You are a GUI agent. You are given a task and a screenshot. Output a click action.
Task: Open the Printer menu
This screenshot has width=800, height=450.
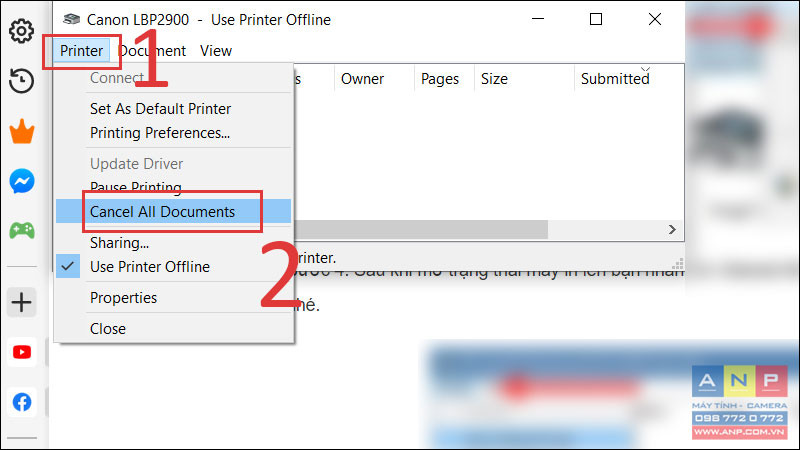coord(82,51)
